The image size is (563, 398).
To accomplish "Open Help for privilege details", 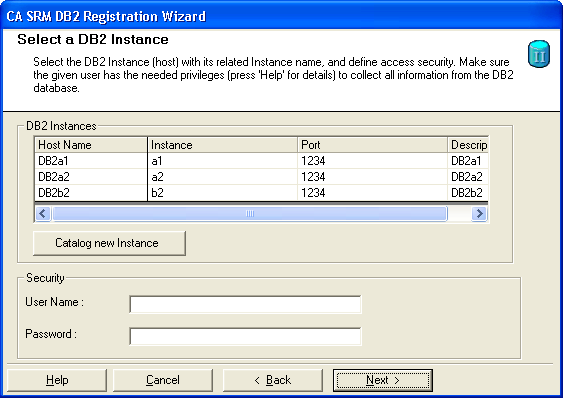I will click(57, 380).
